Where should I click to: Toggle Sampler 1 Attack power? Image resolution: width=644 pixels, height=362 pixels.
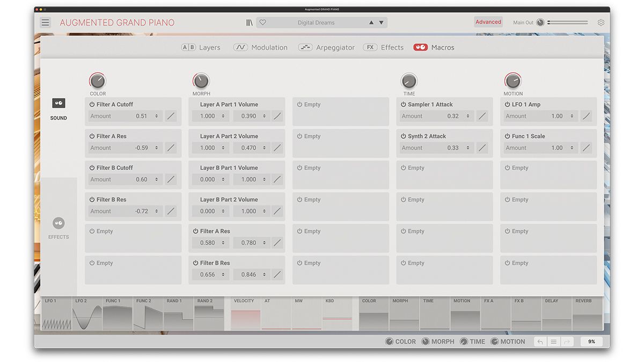point(404,105)
